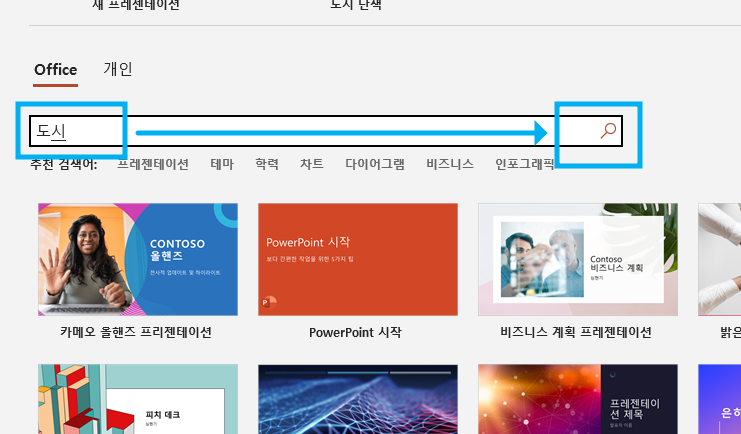The width and height of the screenshot is (741, 434).
Task: Select suggested search 다이어그램
Action: coord(375,164)
